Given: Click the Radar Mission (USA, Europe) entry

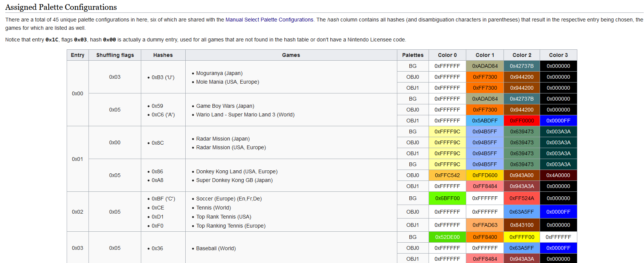Looking at the screenshot, I should point(231,147).
